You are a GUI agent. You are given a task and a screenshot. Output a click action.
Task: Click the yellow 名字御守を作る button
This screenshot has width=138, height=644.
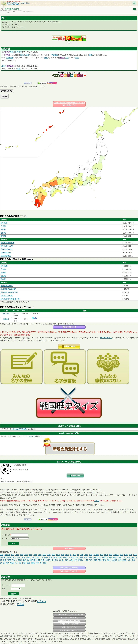click(69, 346)
